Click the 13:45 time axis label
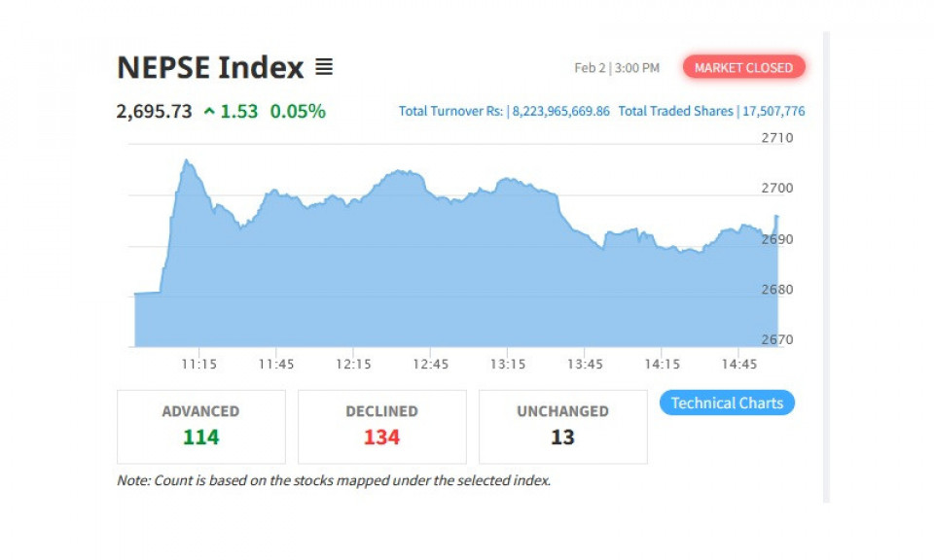Screen dimensions: 934x560 (585, 364)
